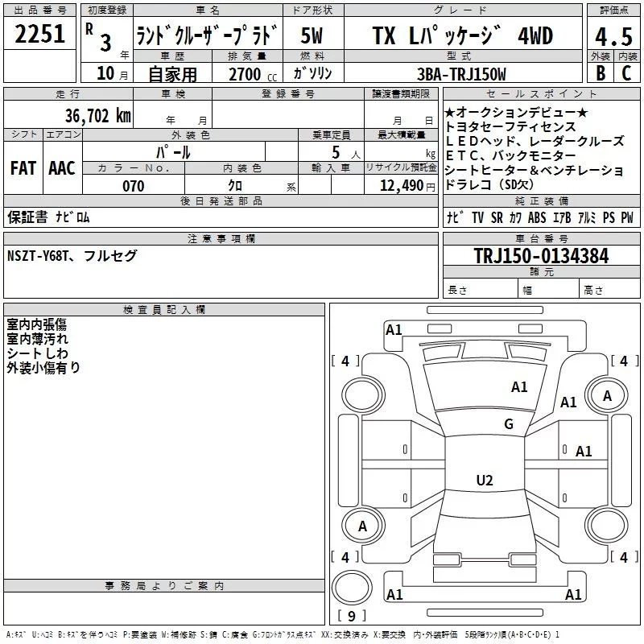Click the G mark on the windshield
Screen dimensions: 644x644
509,423
